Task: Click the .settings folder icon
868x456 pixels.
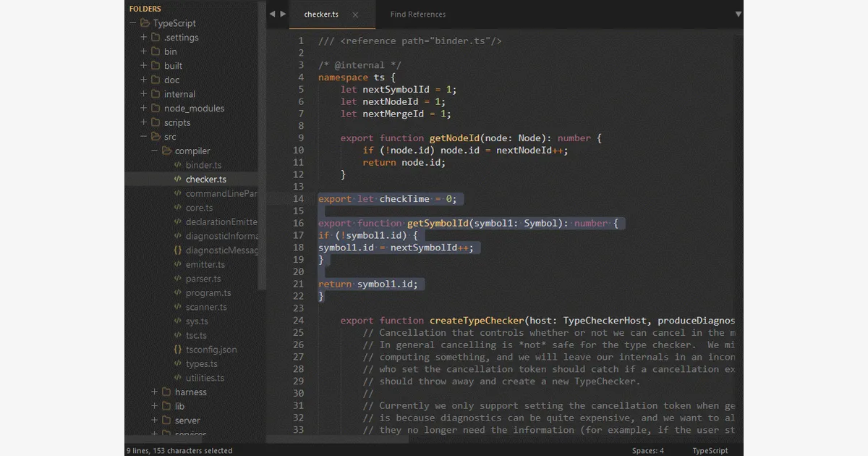Action: [156, 38]
